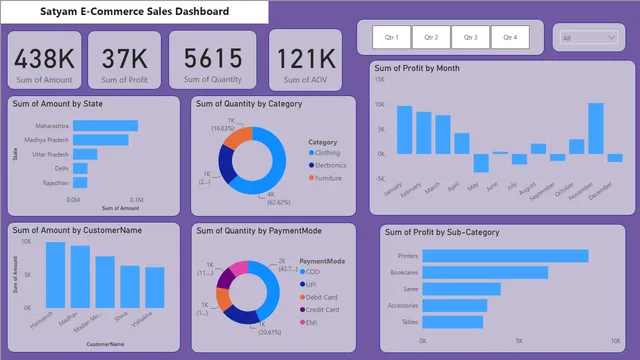Click the Clothing legend color marker

(311, 153)
